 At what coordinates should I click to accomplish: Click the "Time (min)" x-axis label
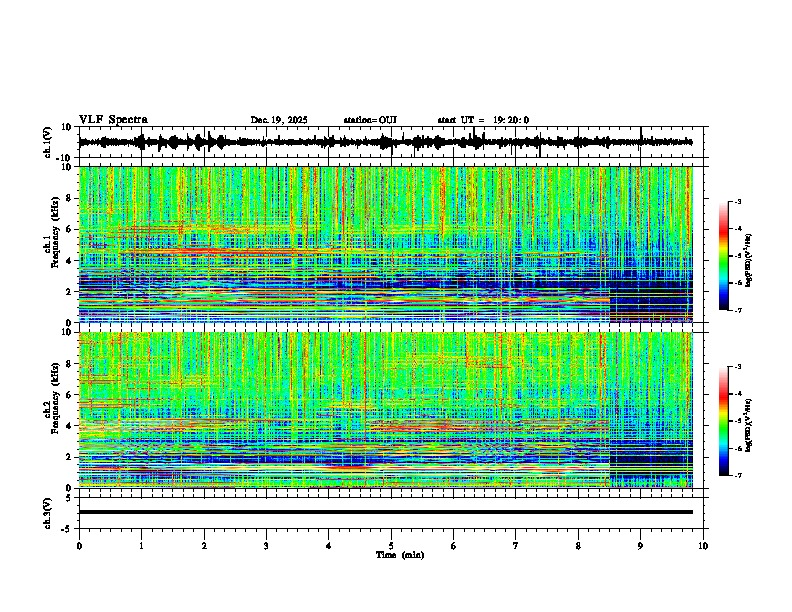tap(400, 555)
